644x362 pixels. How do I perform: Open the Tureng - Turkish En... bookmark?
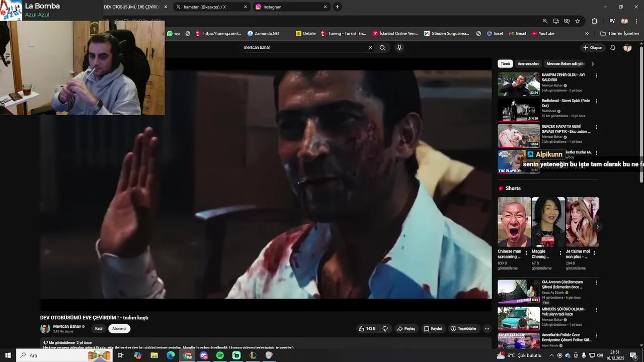click(343, 34)
